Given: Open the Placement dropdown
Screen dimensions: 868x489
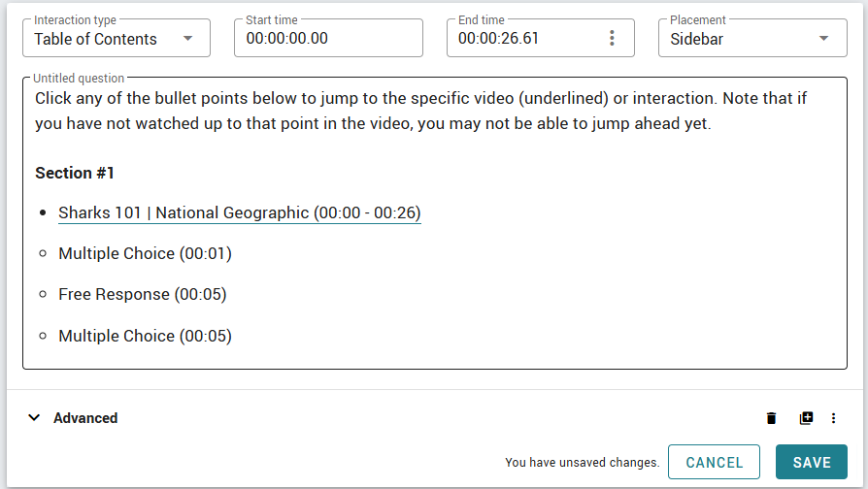Looking at the screenshot, I should (x=824, y=39).
